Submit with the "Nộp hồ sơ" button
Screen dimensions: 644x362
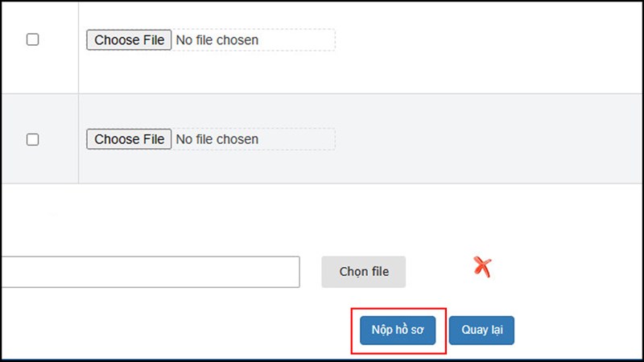coord(398,330)
